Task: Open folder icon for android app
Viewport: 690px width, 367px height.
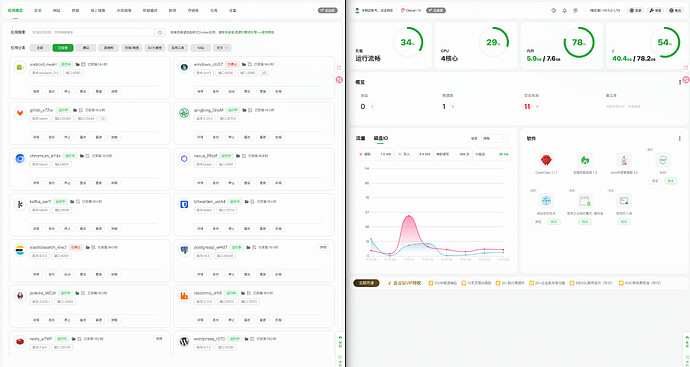Action: pos(77,64)
